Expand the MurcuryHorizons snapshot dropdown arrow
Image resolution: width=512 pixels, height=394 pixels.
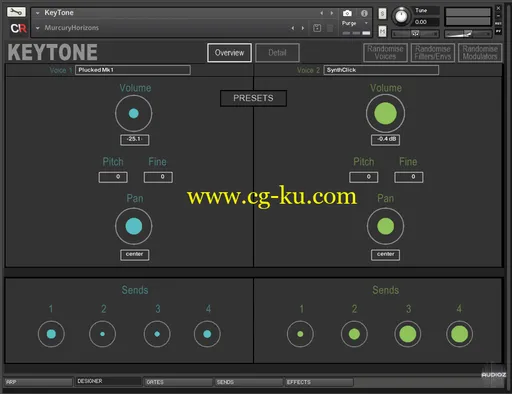[38, 28]
